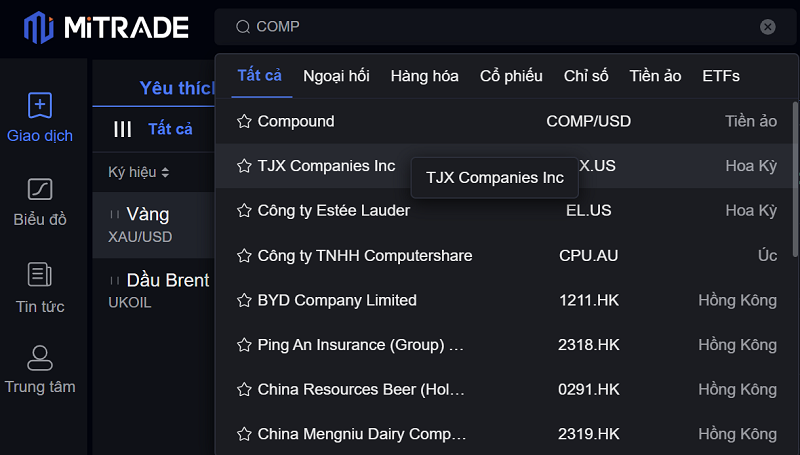Click the search magnifier icon
Screen dimensions: 800x455
coord(242,27)
